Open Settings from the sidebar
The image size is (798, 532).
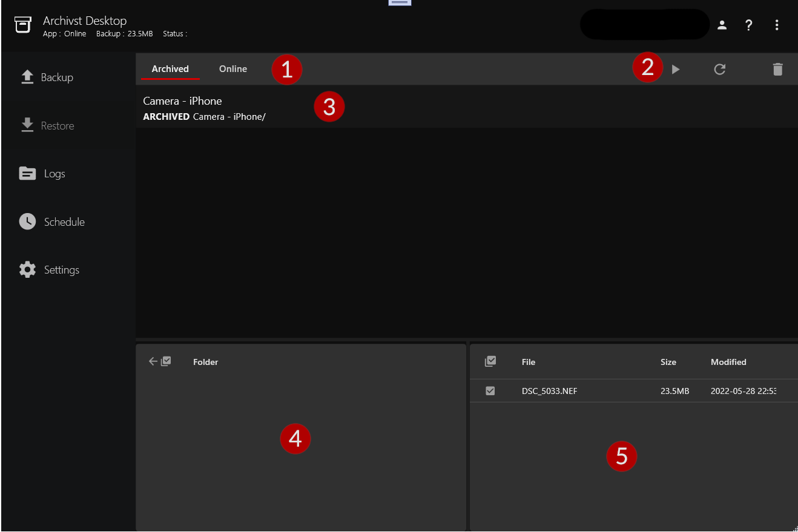pos(49,270)
